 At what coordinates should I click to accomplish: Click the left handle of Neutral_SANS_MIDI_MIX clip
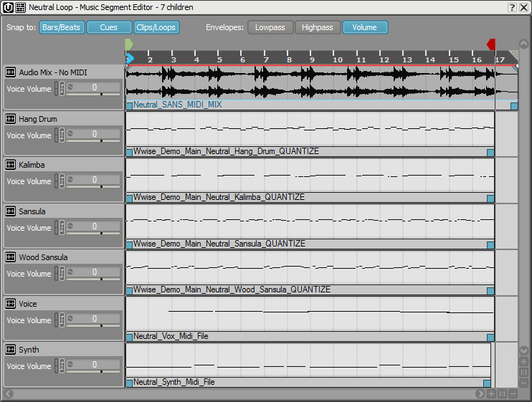tap(129, 106)
